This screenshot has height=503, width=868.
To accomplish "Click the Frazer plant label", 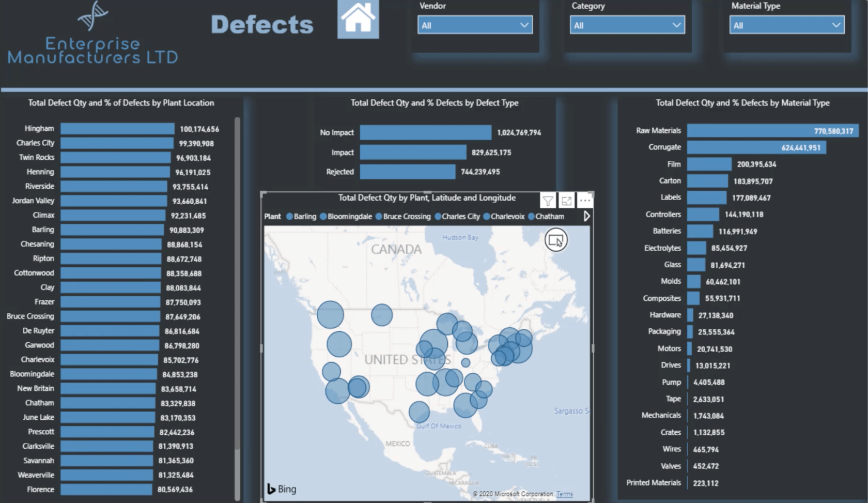I will pos(44,302).
